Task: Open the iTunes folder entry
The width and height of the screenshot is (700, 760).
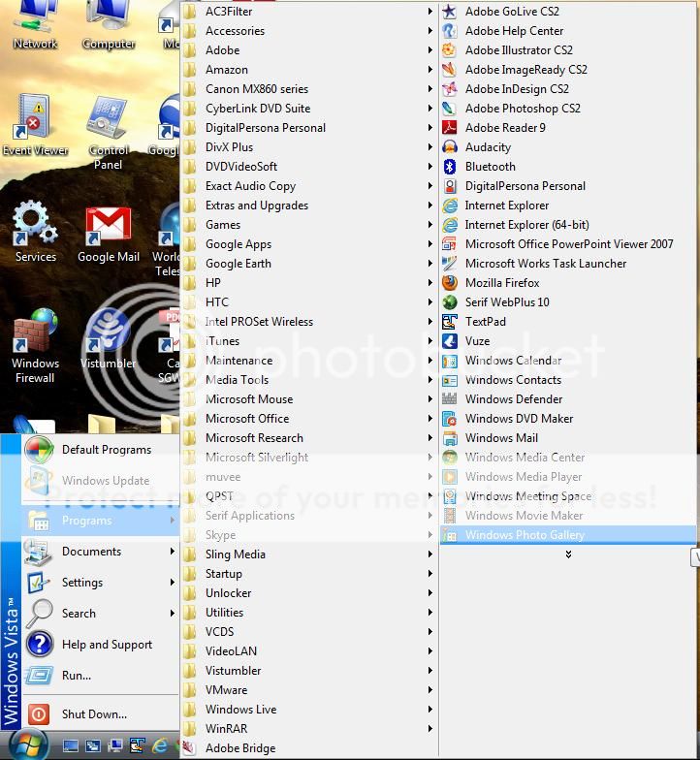Action: [x=309, y=341]
